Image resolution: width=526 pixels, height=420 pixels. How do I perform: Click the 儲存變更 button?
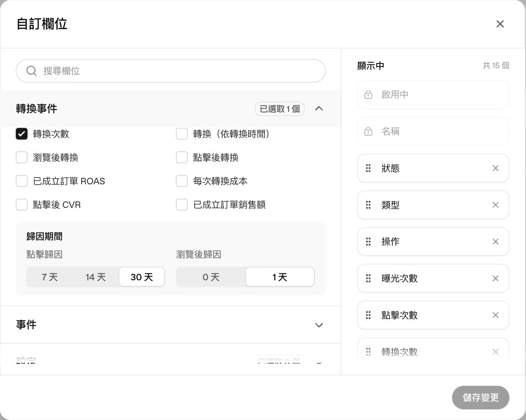tap(481, 398)
